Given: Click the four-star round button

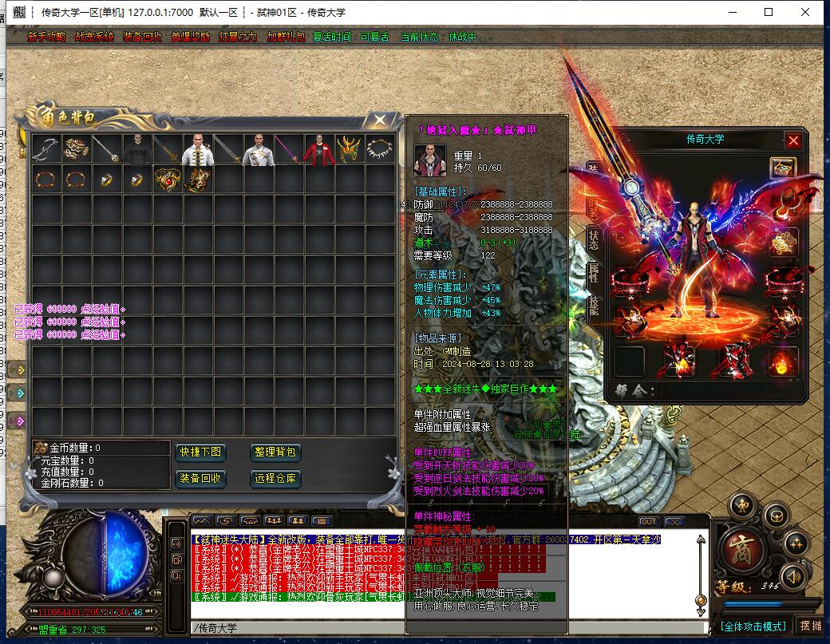Looking at the screenshot, I should tap(796, 543).
